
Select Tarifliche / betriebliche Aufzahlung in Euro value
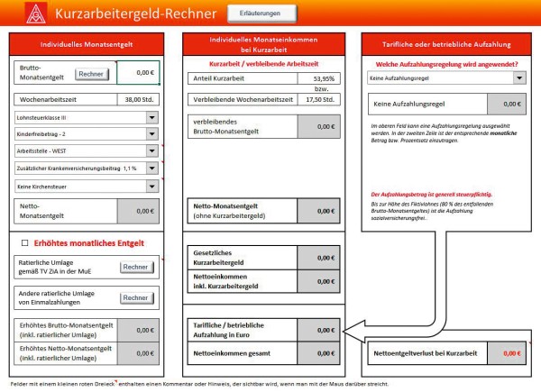tap(318, 330)
